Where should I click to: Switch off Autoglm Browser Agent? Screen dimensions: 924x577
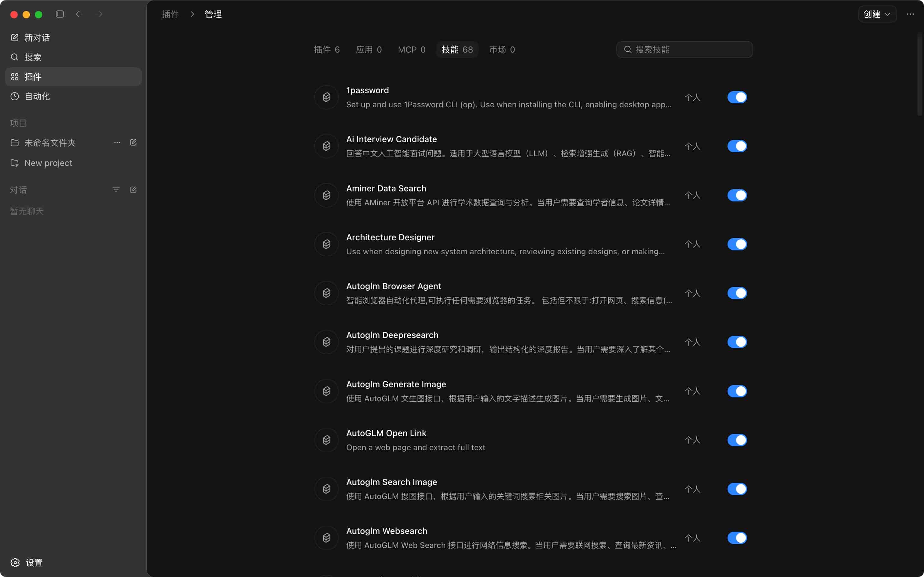(x=737, y=293)
